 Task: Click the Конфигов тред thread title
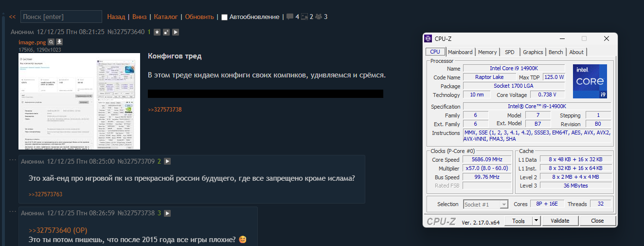pos(175,56)
